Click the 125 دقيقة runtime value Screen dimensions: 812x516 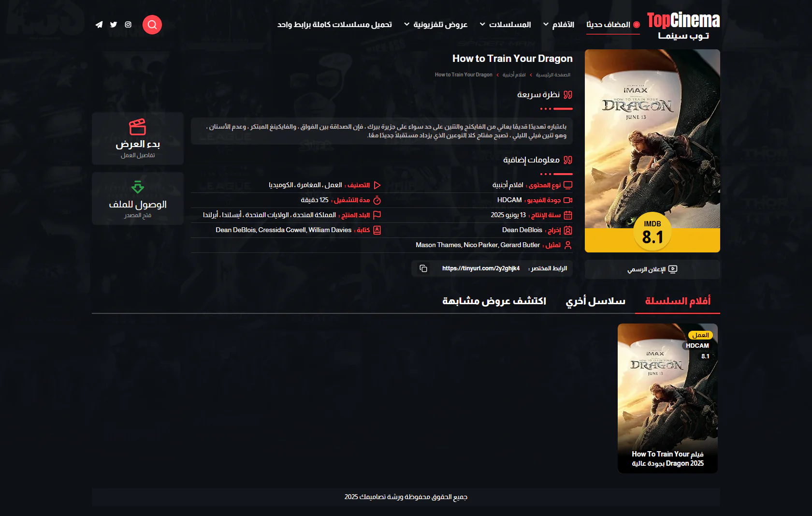tap(314, 200)
